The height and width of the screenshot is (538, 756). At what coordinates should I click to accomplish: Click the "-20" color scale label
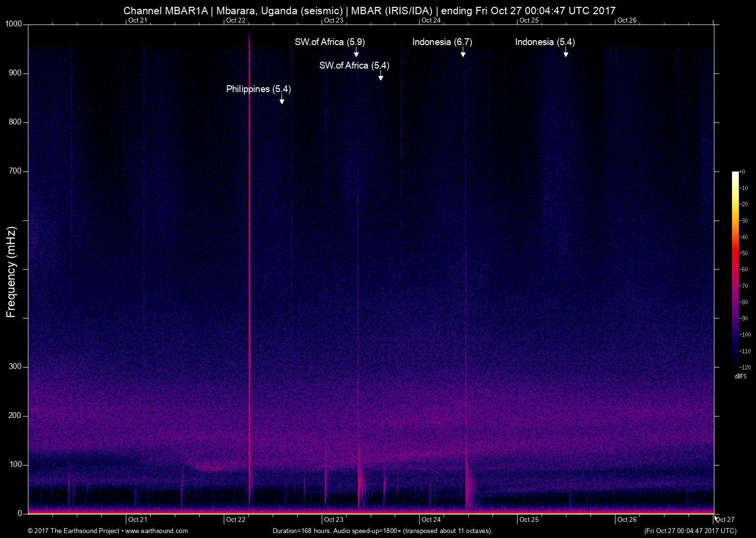pyautogui.click(x=743, y=204)
